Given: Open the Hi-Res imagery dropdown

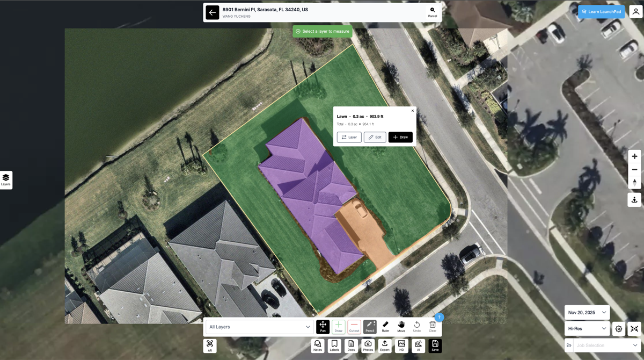Looking at the screenshot, I should pyautogui.click(x=587, y=328).
